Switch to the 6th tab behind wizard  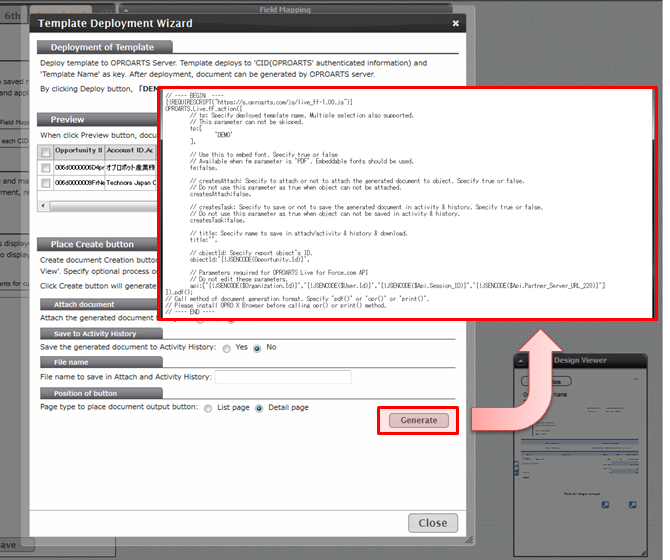click(12, 16)
